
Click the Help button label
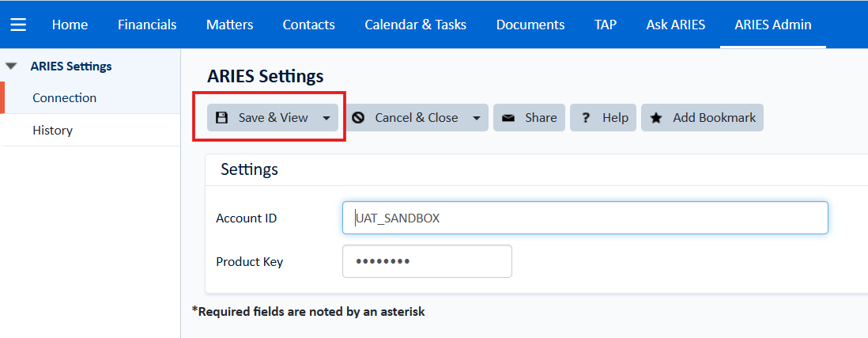coord(616,118)
